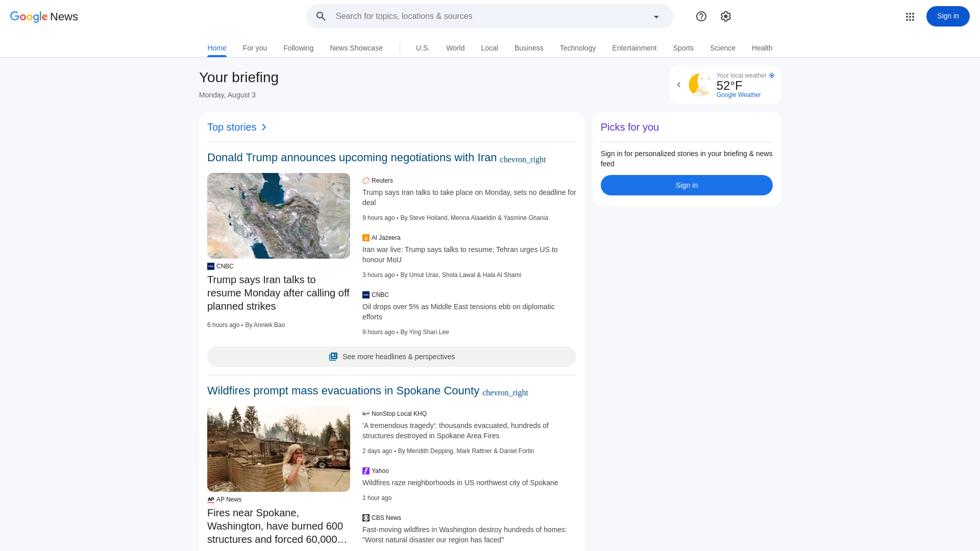Open AP article Fires near Spokane, Washington
Viewport: 980px width, 551px height.
[x=277, y=526]
